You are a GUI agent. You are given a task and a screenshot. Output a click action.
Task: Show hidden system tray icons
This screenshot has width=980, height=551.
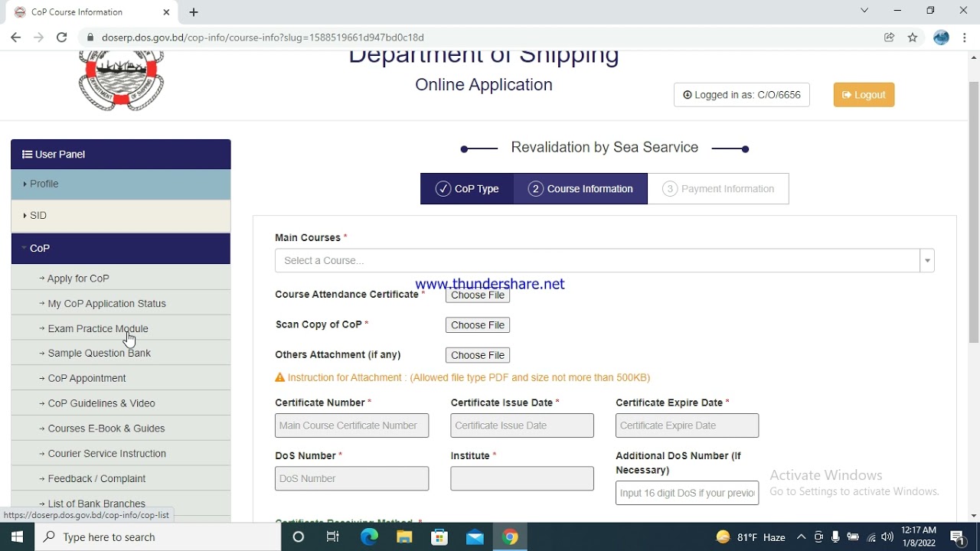801,537
